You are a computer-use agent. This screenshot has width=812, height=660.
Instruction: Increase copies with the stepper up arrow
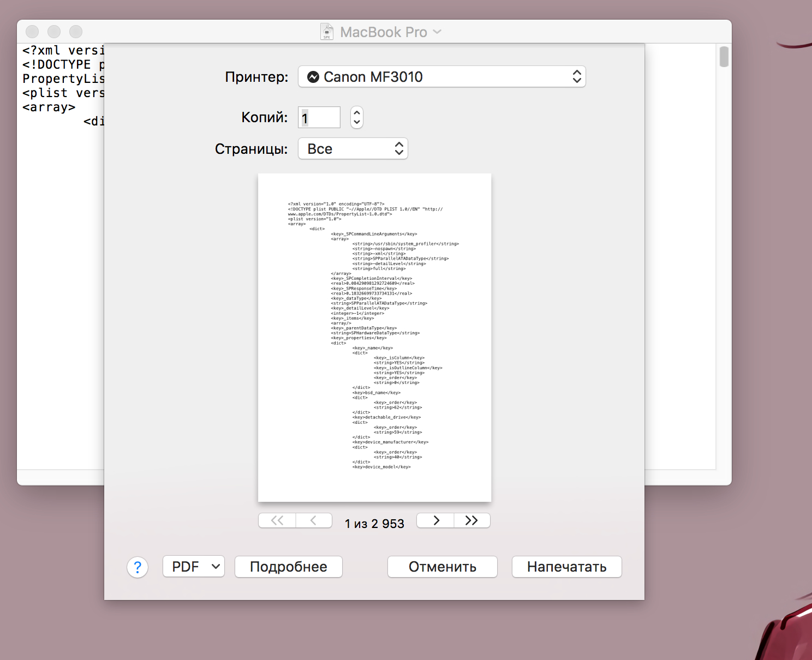pos(357,112)
